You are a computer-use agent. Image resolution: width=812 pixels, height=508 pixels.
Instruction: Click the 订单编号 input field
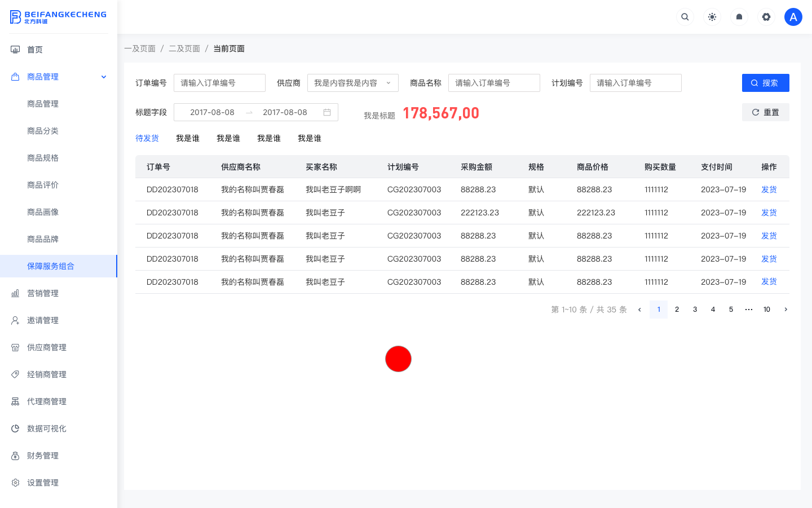click(x=219, y=83)
